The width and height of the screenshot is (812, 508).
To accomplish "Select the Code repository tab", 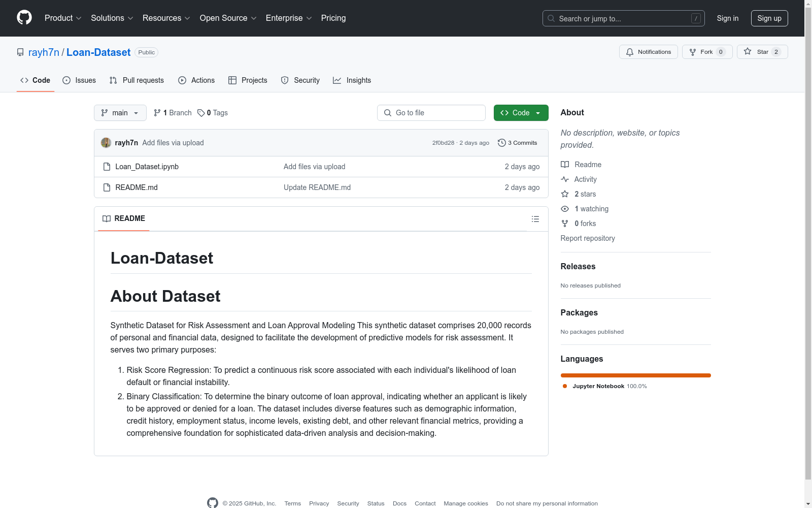I will [x=36, y=80].
